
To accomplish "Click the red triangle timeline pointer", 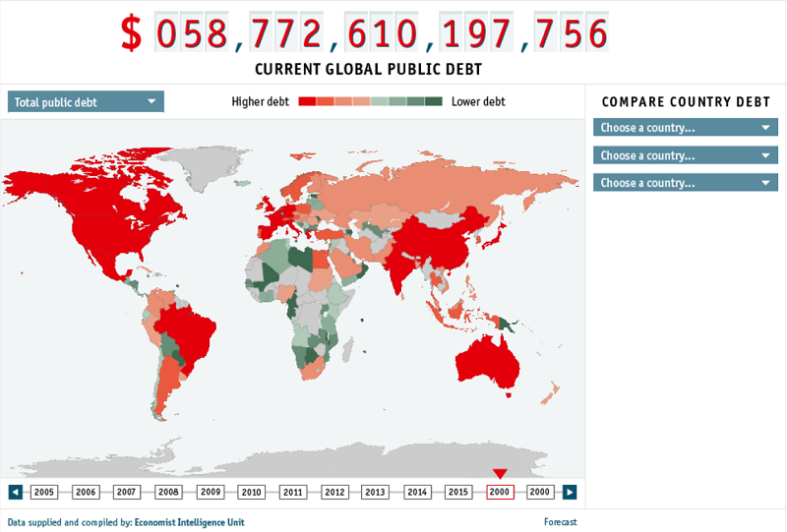I will [500, 474].
